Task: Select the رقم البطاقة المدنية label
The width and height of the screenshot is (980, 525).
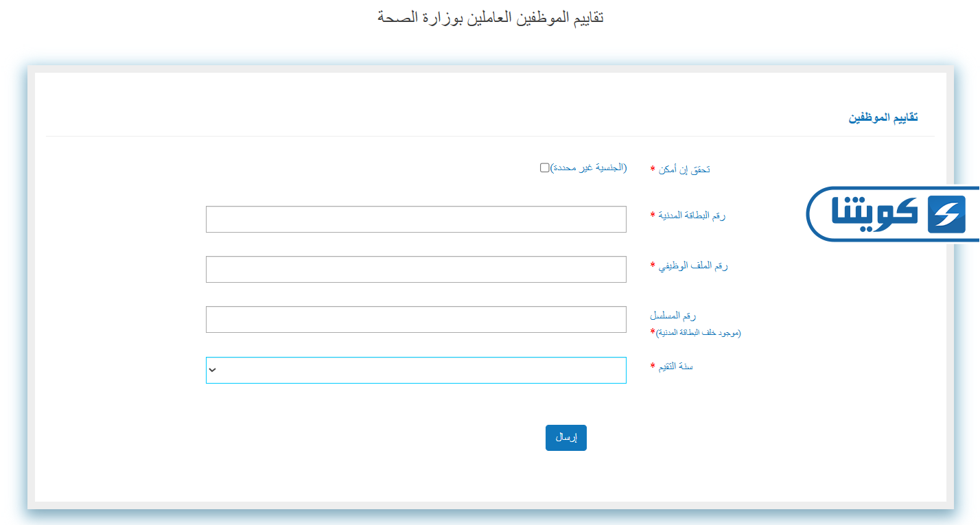Action: 692,215
